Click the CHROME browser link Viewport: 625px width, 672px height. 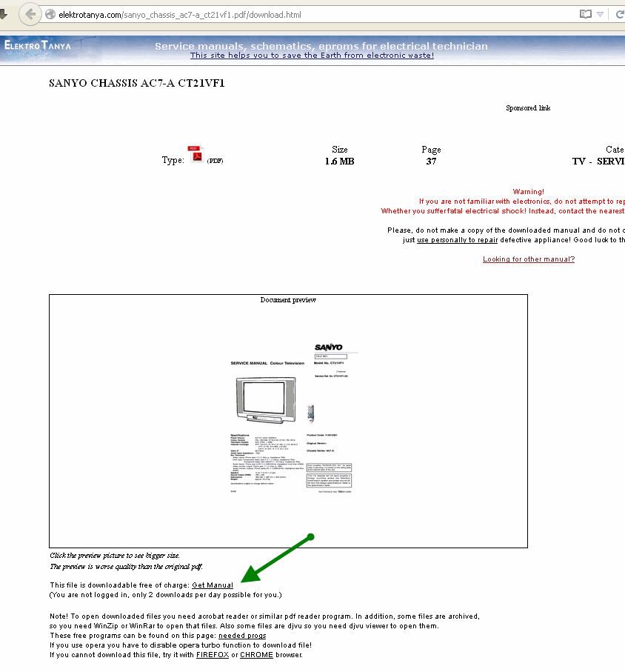[x=256, y=655]
